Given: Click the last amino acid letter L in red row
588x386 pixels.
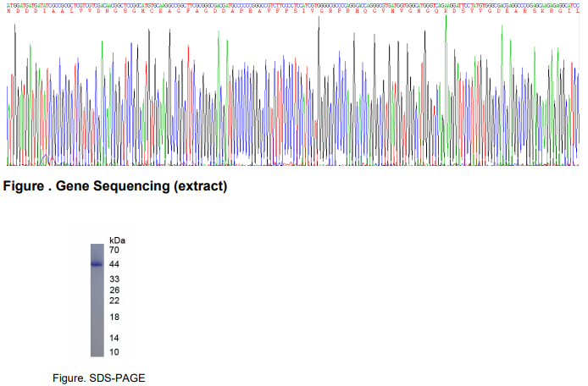Looking at the screenshot, I should click(578, 9).
